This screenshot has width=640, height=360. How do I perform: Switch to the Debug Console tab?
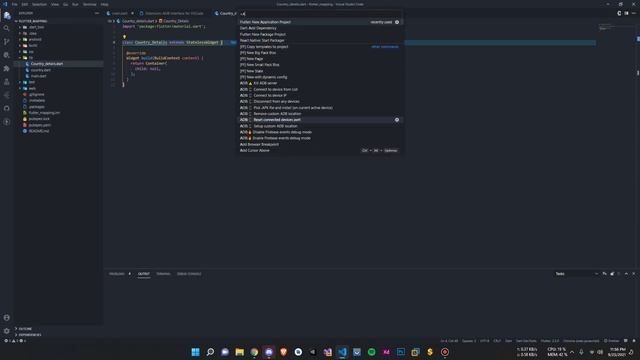pos(189,273)
